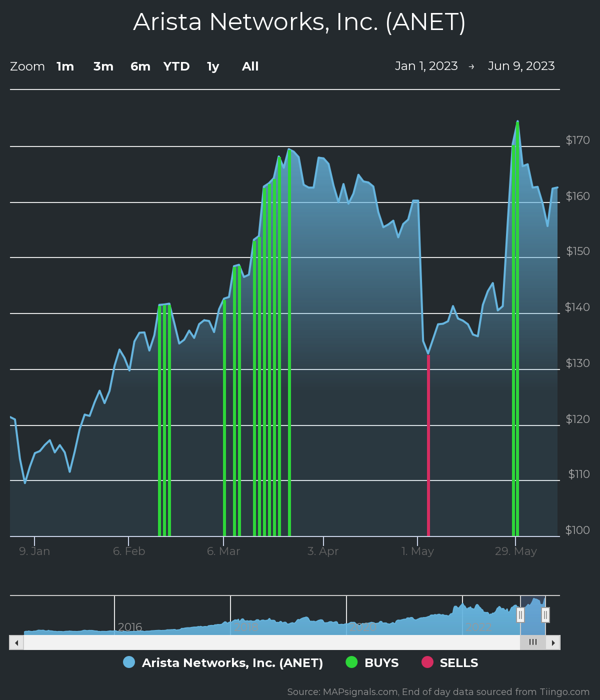Click the 6. Mar x-axis label

(223, 551)
